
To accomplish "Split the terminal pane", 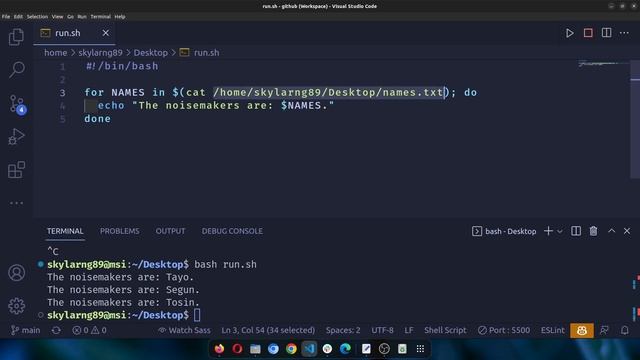I will (576, 231).
